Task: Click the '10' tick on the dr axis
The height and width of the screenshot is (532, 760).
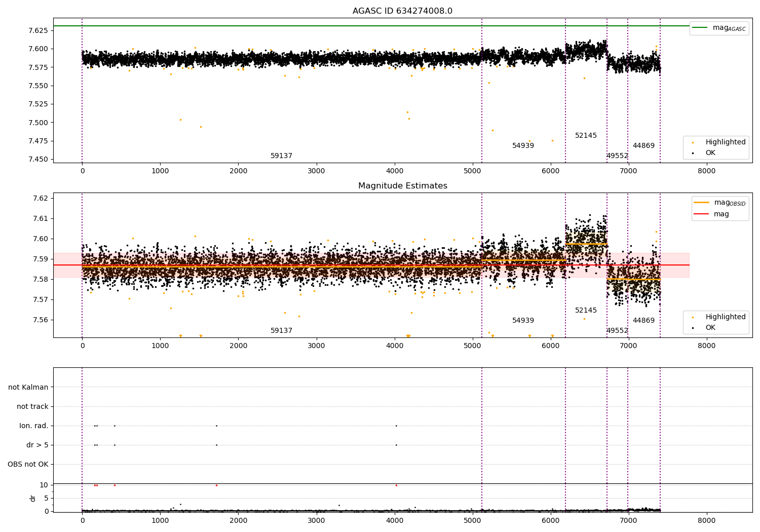Action: pos(44,485)
